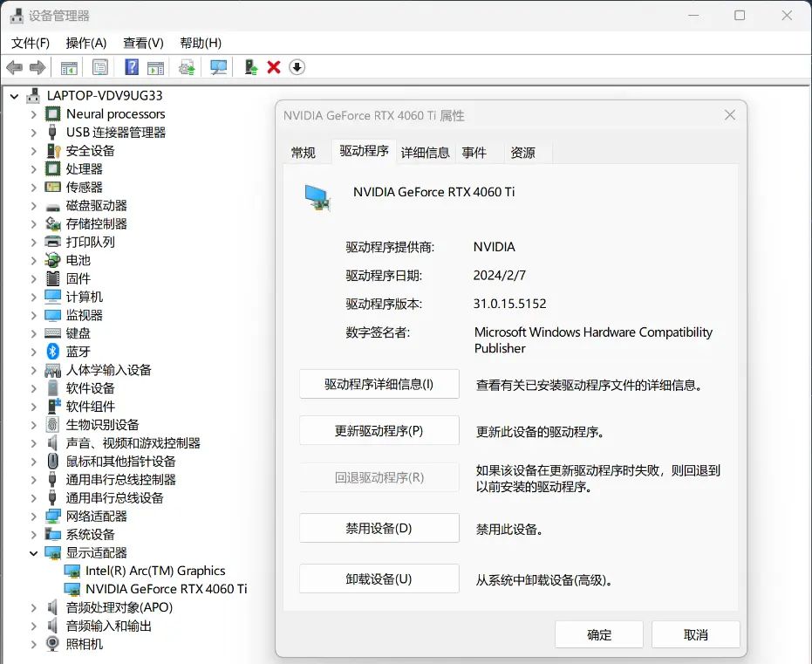The height and width of the screenshot is (664, 812).
Task: Click the action pane toolbar icon
Action: coord(155,67)
